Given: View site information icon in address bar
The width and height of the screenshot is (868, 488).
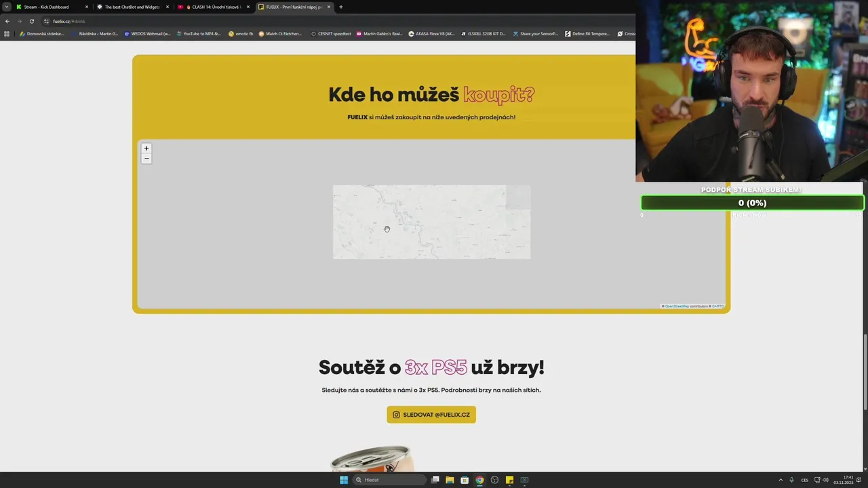Looking at the screenshot, I should [46, 21].
